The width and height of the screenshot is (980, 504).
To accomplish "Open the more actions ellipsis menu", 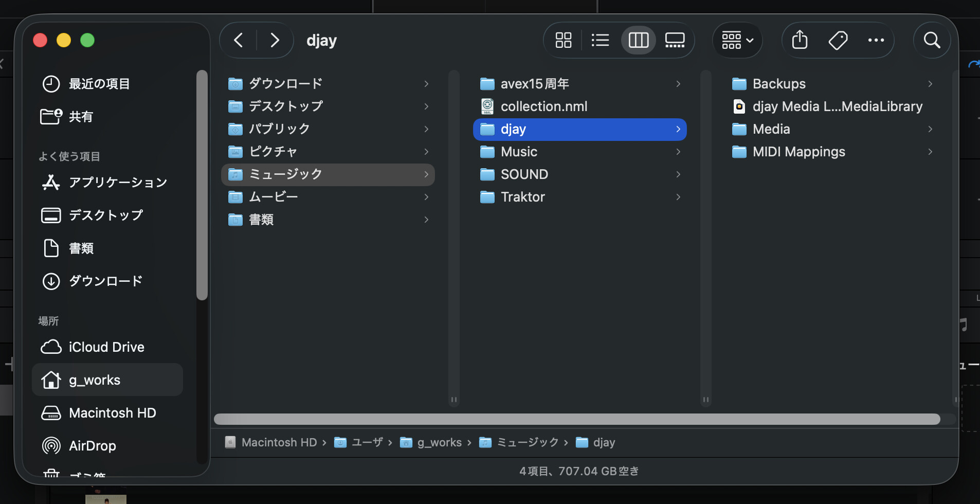I will point(876,40).
